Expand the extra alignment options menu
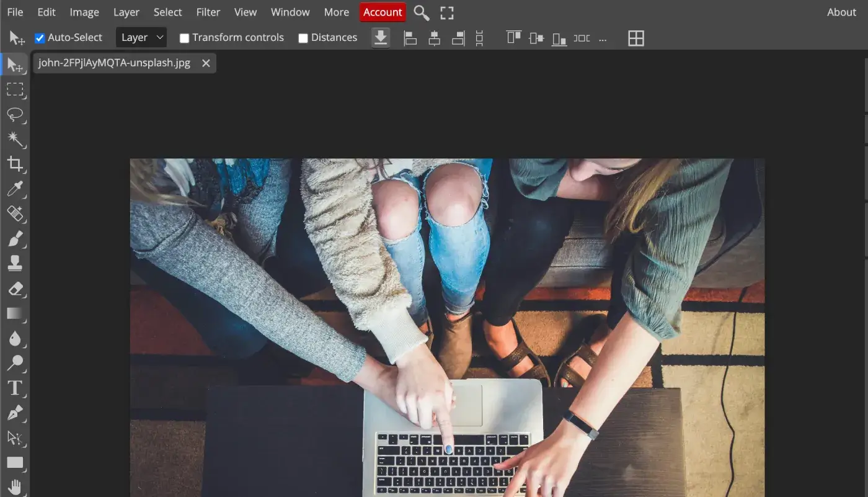This screenshot has height=497, width=868. 603,38
